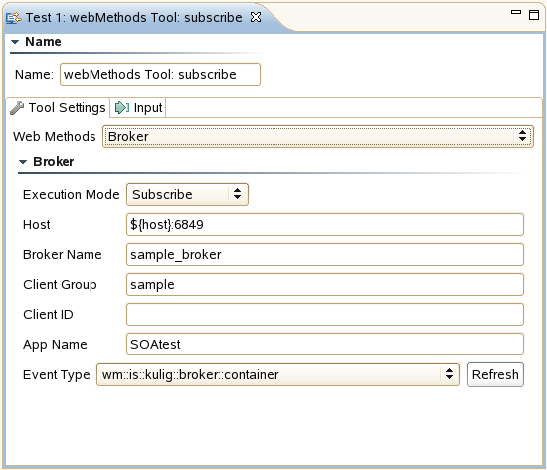Image resolution: width=547 pixels, height=470 pixels.
Task: Click into the Name text field
Action: pos(160,75)
